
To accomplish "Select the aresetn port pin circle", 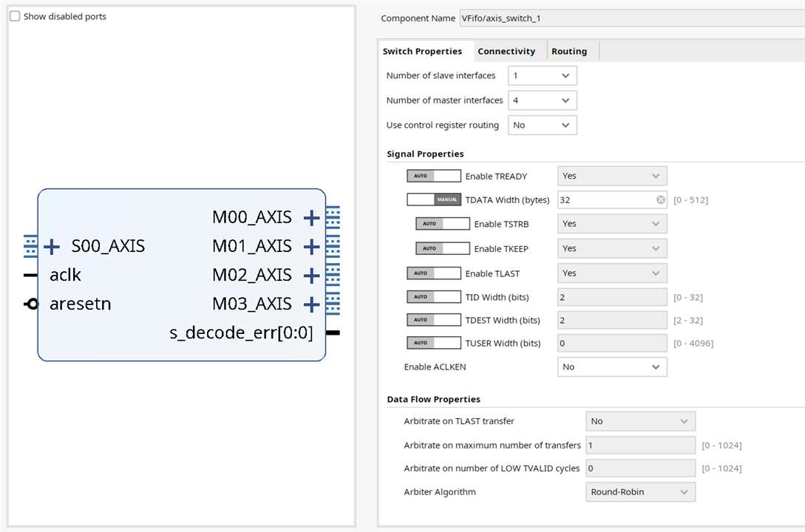I will point(33,304).
